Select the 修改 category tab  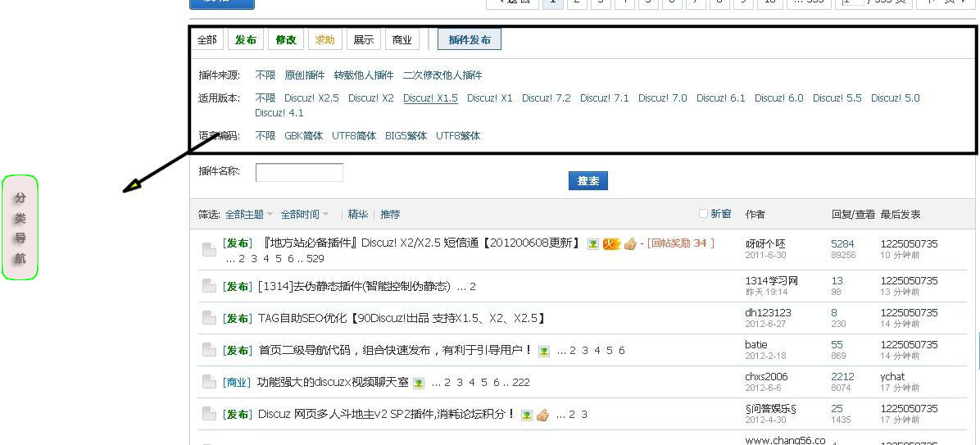[x=286, y=40]
